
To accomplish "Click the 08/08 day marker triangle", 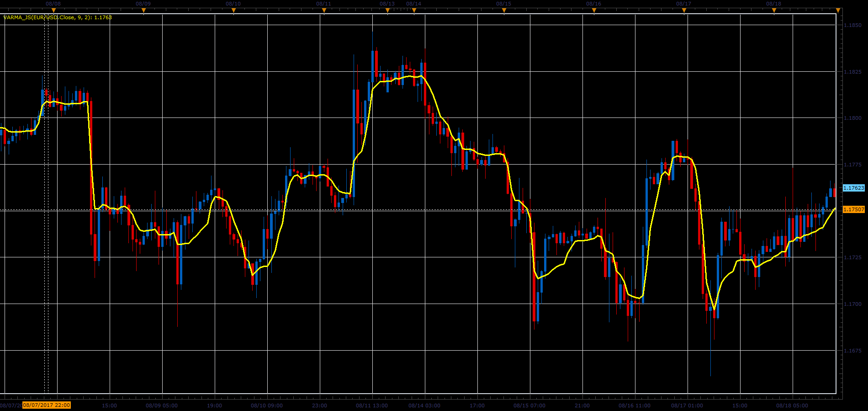I will coord(53,10).
